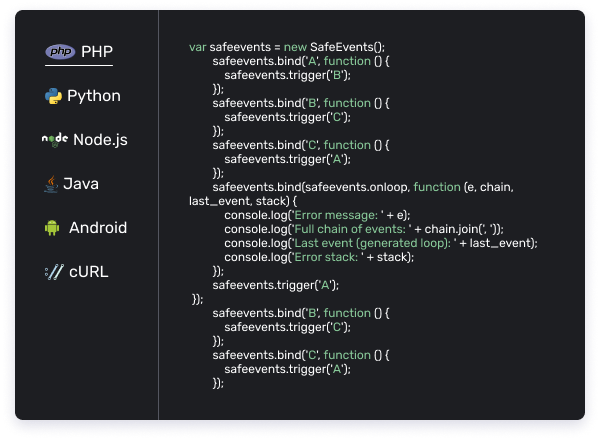Show the Java code example
The height and width of the screenshot is (440, 600).
pos(81,184)
